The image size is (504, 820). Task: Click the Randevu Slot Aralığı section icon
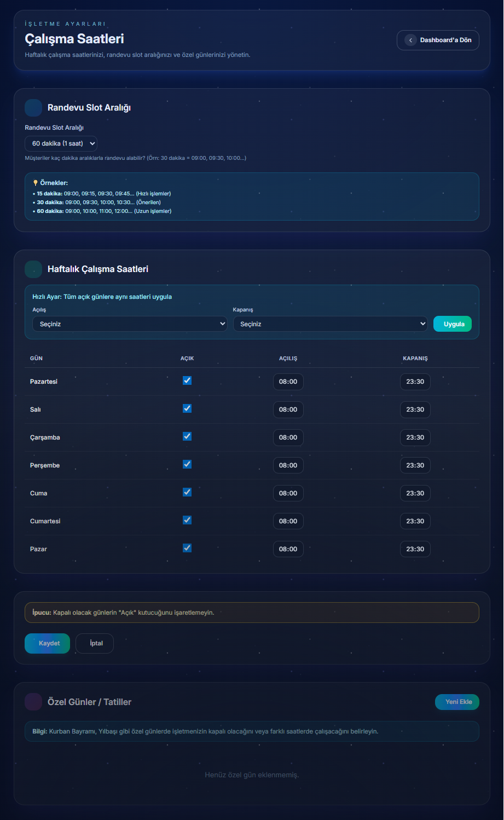(33, 108)
